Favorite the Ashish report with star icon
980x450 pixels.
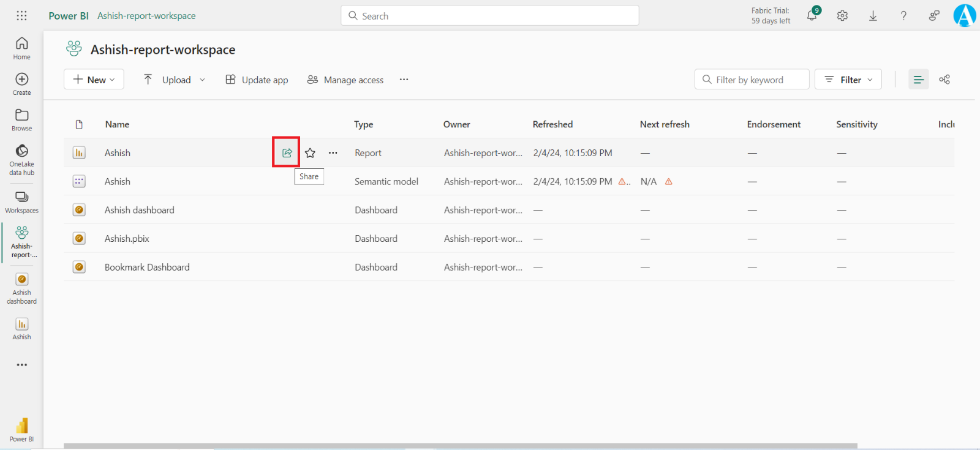[x=311, y=153]
